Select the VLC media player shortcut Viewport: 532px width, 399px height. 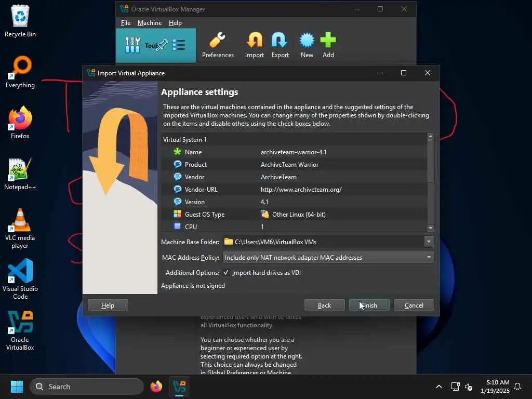pos(20,229)
